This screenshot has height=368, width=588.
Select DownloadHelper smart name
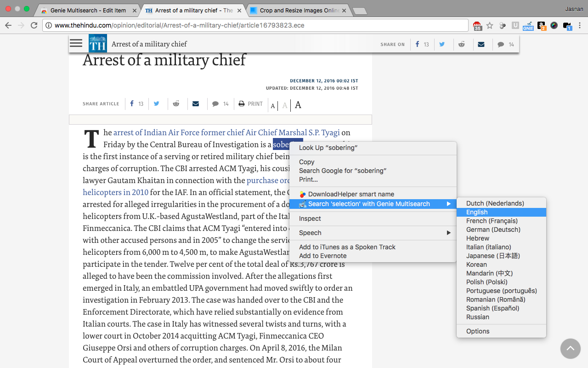point(373,194)
